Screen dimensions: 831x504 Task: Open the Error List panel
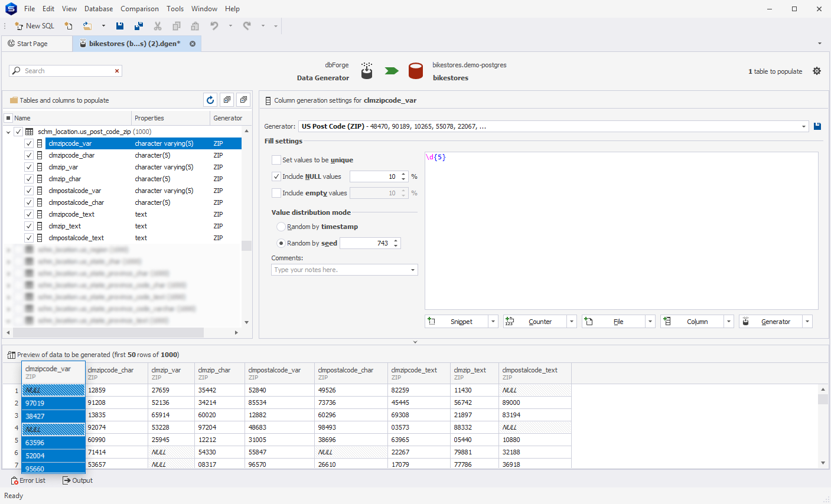[x=28, y=480]
